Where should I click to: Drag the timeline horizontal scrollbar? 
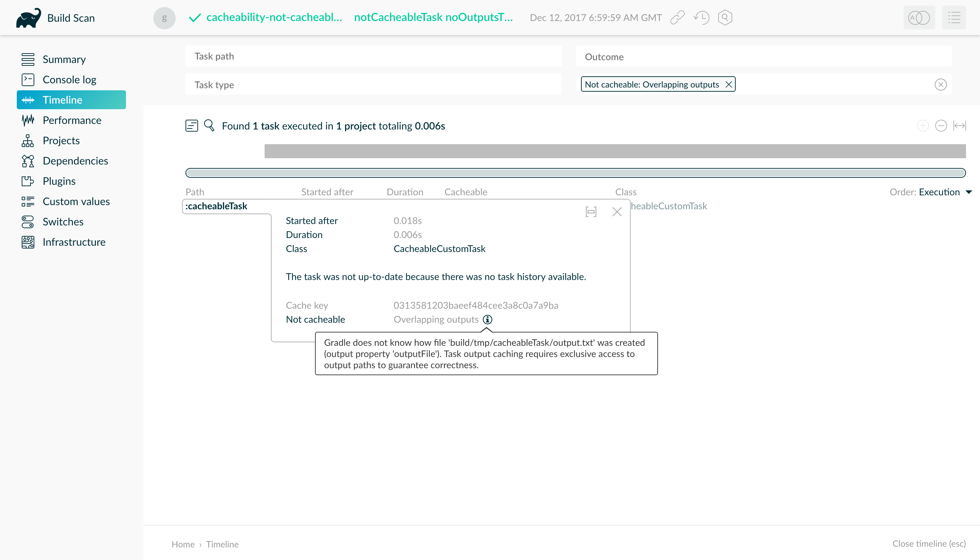click(575, 172)
